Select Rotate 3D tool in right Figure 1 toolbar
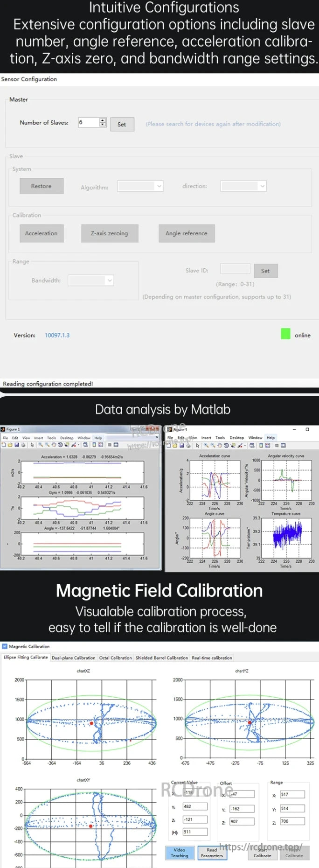 226,446
